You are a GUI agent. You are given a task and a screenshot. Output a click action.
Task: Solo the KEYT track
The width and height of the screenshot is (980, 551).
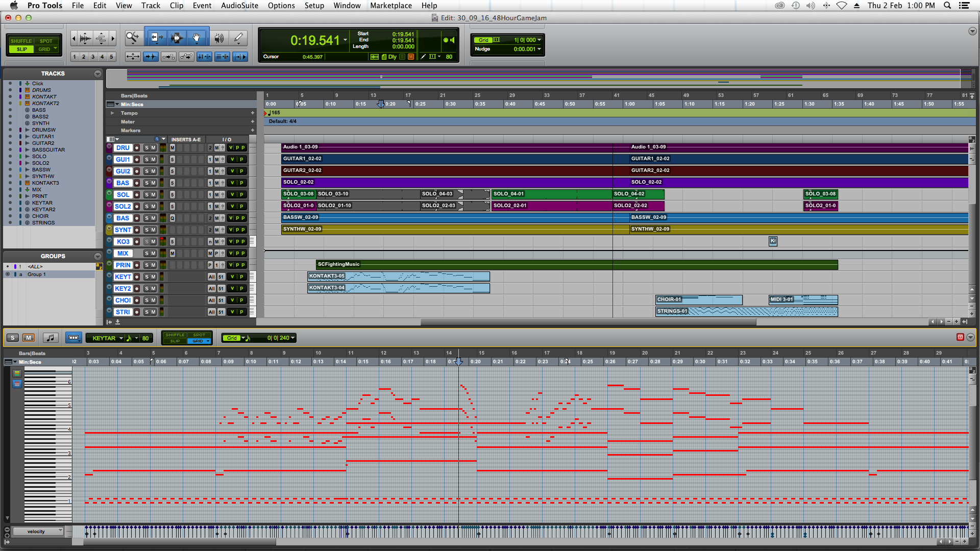146,277
